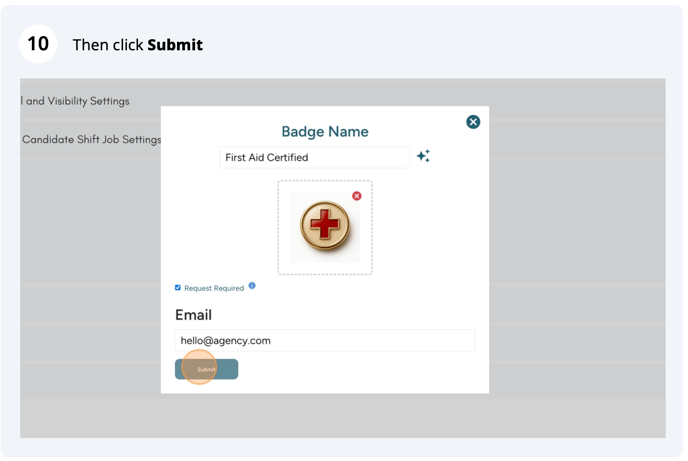Click the First Aid Certified name field
This screenshot has height=461, width=688.
tap(314, 157)
